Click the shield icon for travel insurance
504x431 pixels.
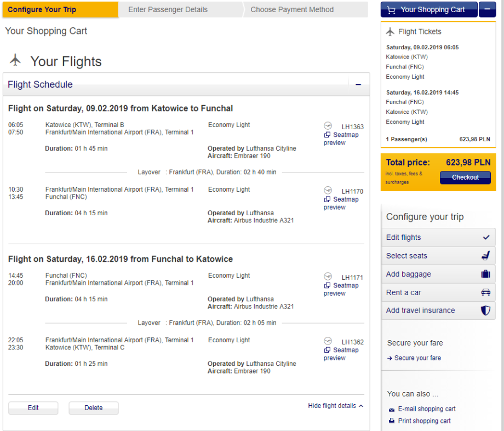(485, 311)
